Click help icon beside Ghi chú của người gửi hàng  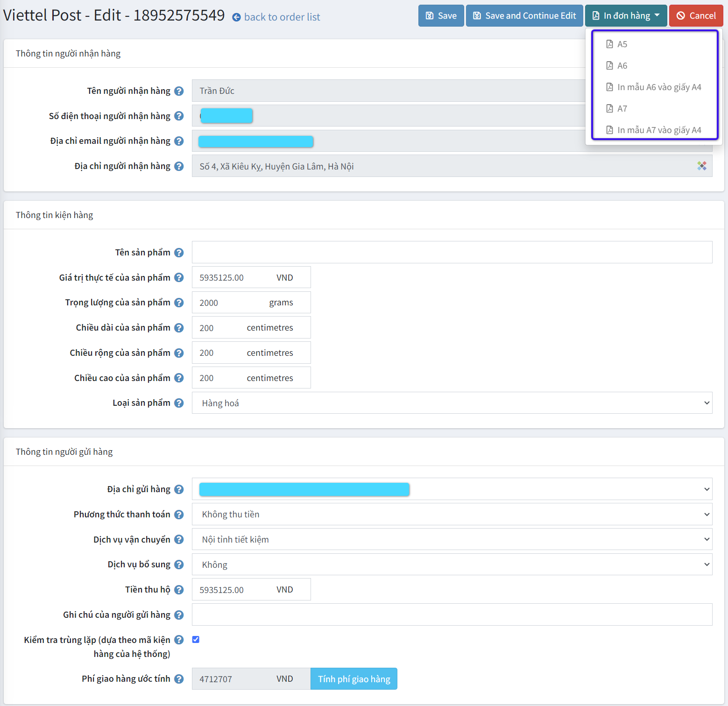[179, 615]
